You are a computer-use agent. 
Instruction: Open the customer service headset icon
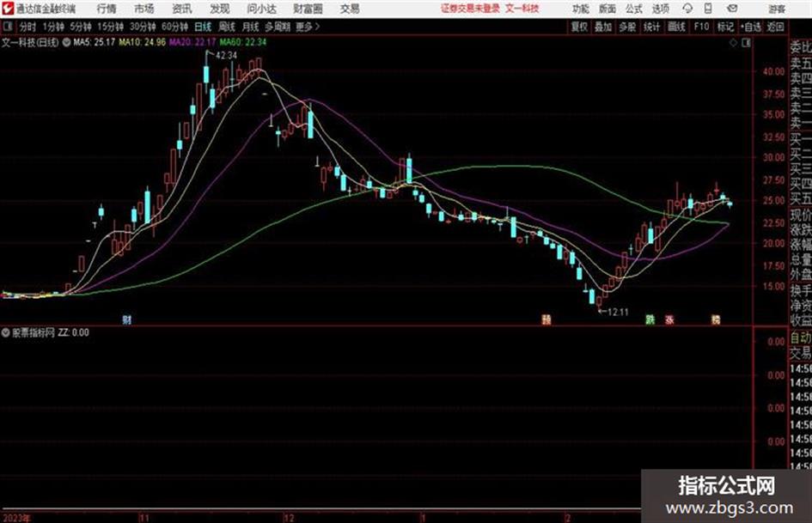click(x=687, y=9)
